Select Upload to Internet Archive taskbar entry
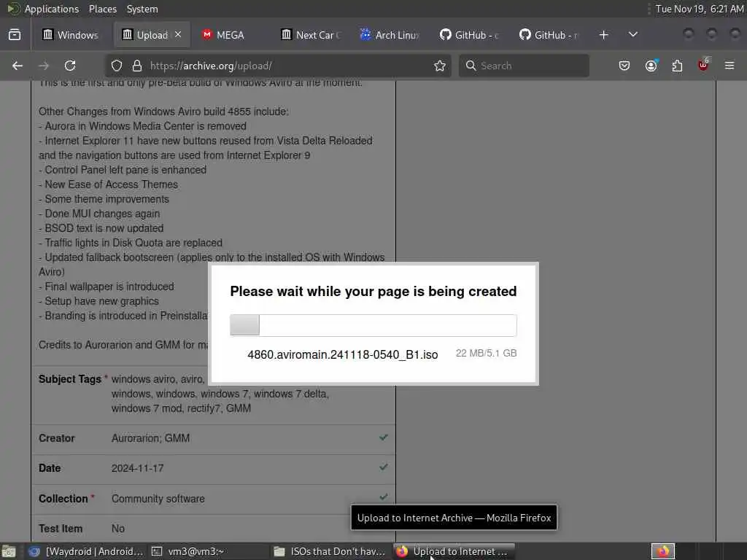Viewport: 747px width, 560px height. pyautogui.click(x=454, y=551)
